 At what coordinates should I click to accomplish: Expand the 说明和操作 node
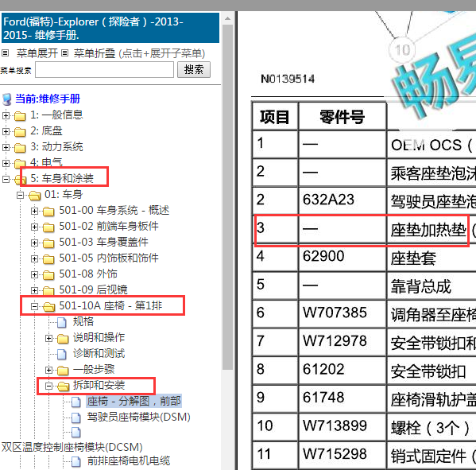pyautogui.click(x=49, y=338)
